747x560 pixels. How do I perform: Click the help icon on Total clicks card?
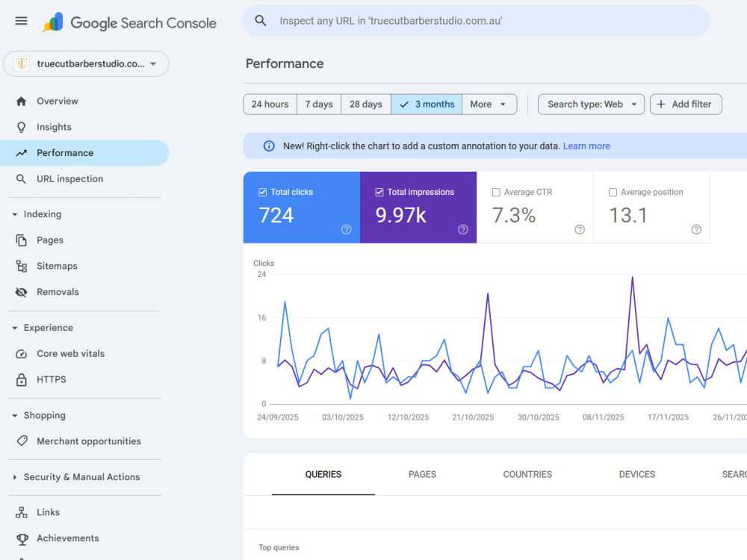pos(347,229)
